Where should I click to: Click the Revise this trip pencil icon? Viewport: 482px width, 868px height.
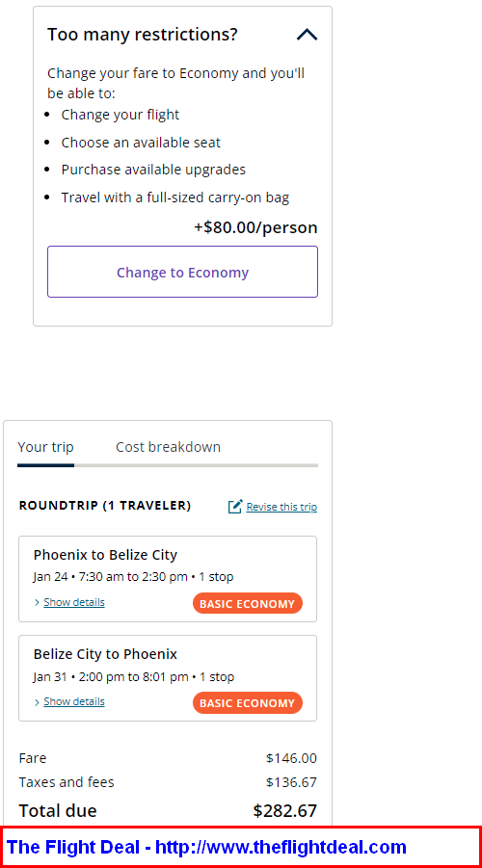tap(235, 506)
